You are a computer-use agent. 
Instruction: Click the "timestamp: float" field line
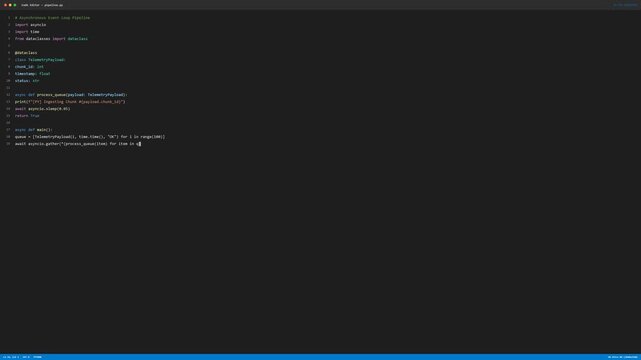[x=33, y=74]
